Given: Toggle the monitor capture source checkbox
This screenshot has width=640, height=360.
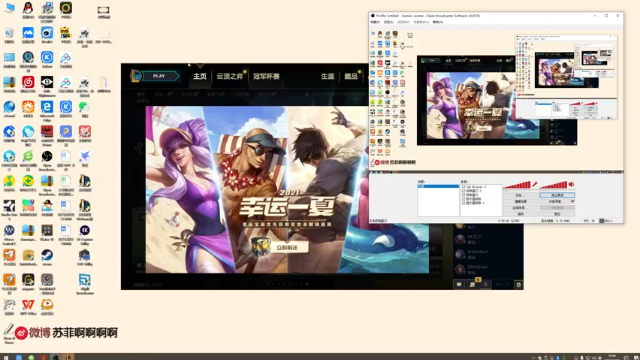Looking at the screenshot, I should point(463,199).
